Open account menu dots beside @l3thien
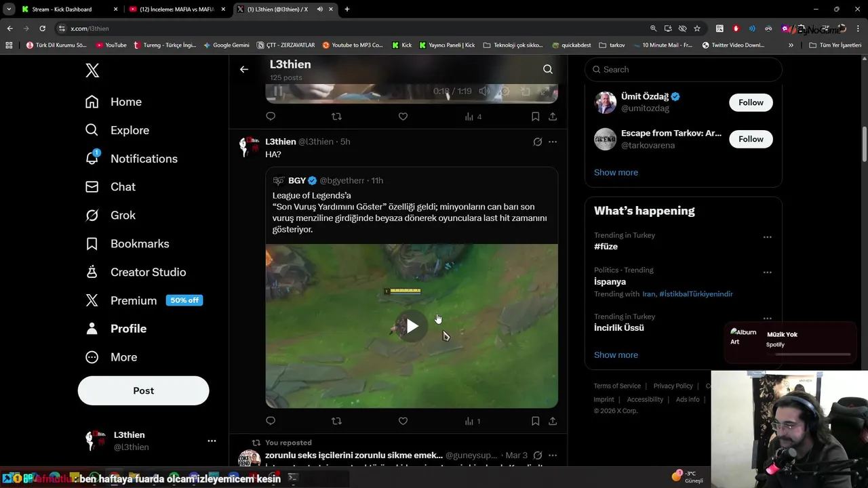The image size is (868, 488). tap(212, 441)
